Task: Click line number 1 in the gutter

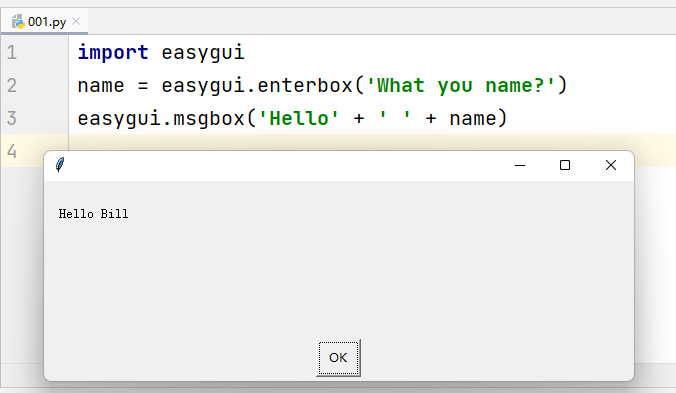Action: click(12, 53)
